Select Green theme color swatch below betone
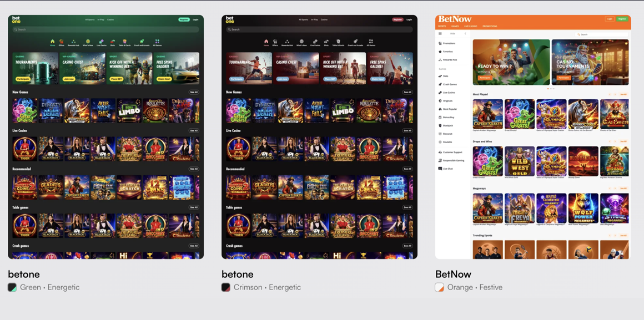This screenshot has width=644, height=320. pyautogui.click(x=12, y=288)
